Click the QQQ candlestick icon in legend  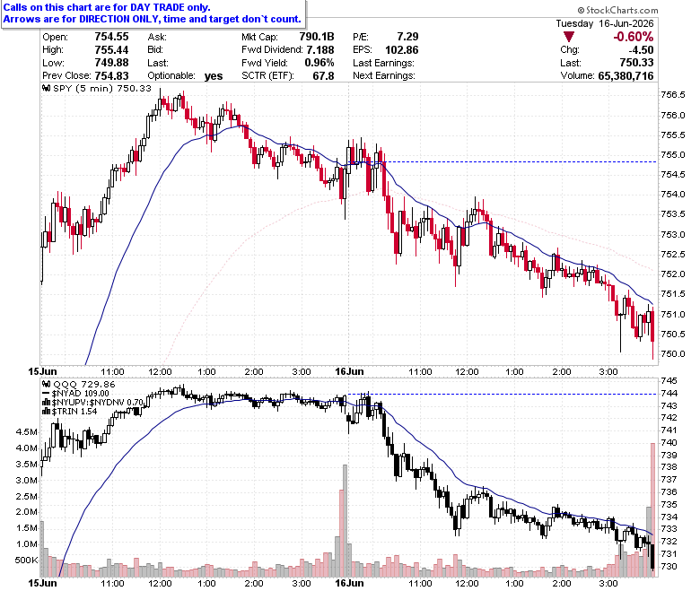point(47,384)
